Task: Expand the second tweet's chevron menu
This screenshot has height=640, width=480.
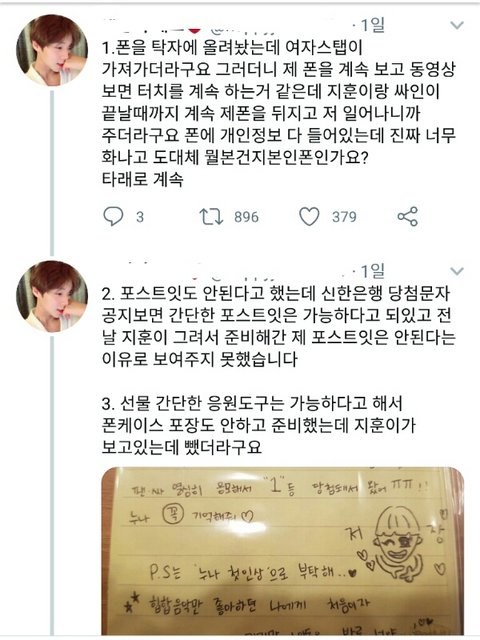Action: [x=457, y=271]
